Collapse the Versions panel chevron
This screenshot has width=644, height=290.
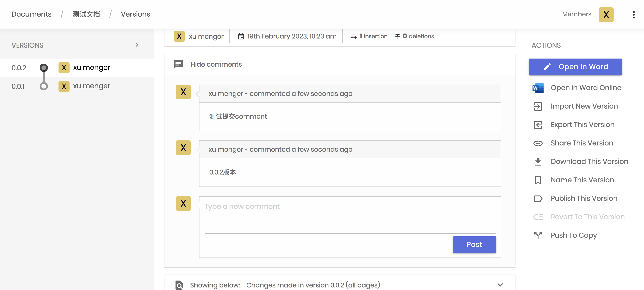[137, 45]
